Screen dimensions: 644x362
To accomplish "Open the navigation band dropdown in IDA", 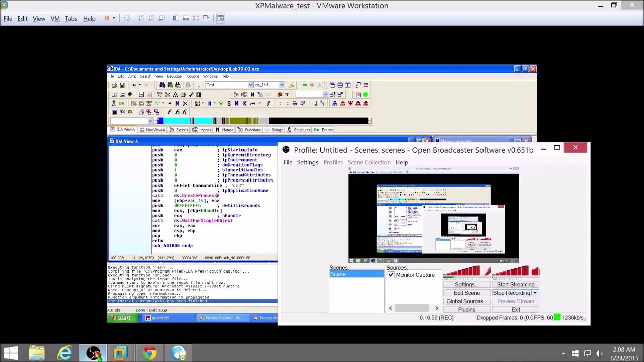I will coord(150,121).
